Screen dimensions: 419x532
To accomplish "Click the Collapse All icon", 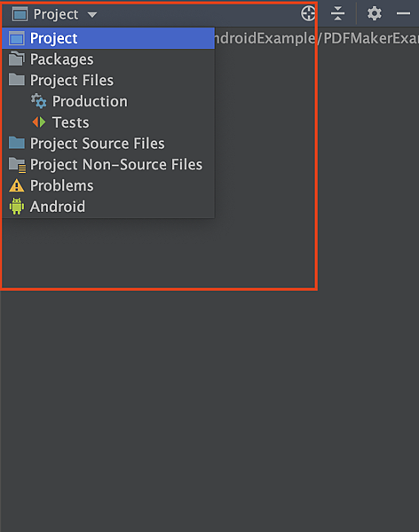I will pyautogui.click(x=338, y=14).
